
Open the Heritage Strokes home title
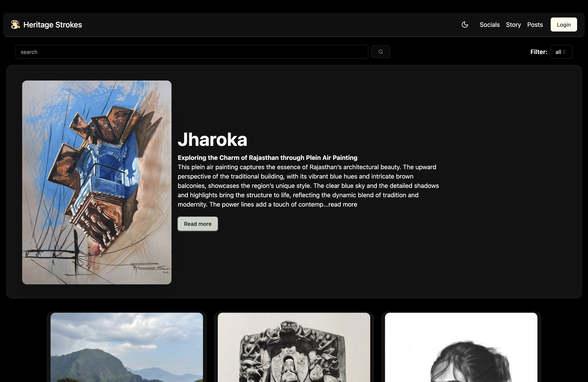53,25
